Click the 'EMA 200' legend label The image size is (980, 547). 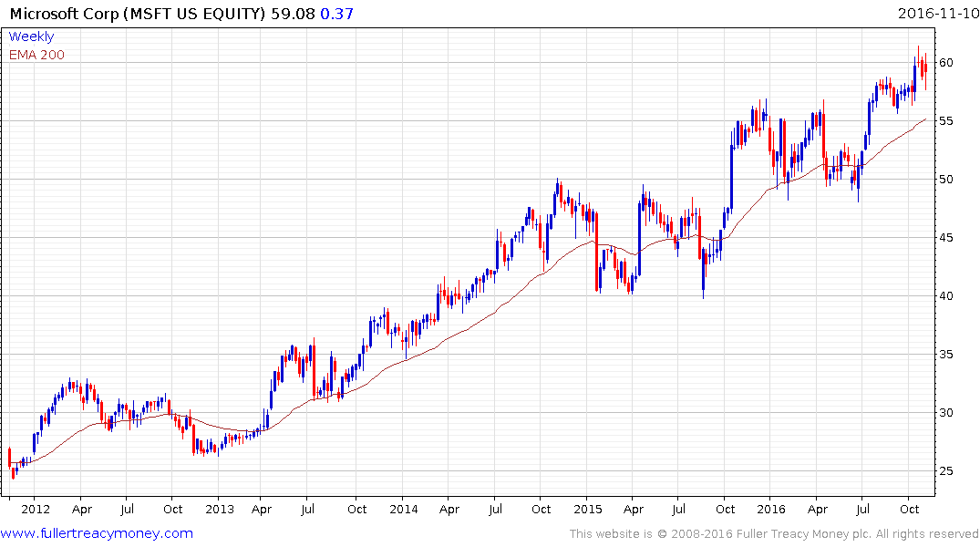click(x=36, y=55)
